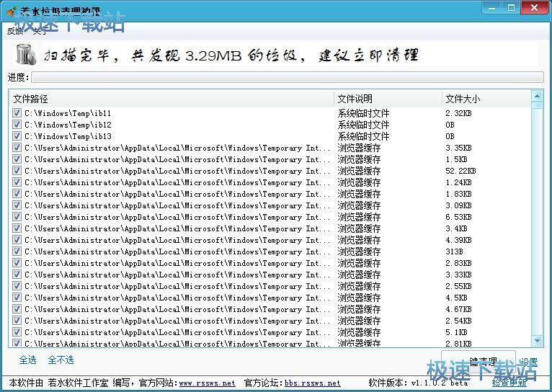Uncheck the 3.35KB browser cache row checkbox

coord(17,148)
